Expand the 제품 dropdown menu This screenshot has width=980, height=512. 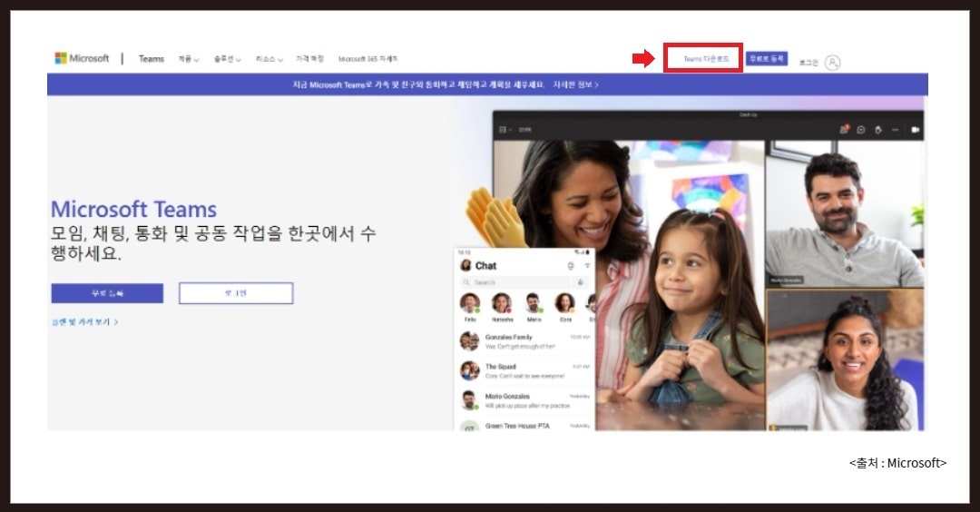click(188, 59)
